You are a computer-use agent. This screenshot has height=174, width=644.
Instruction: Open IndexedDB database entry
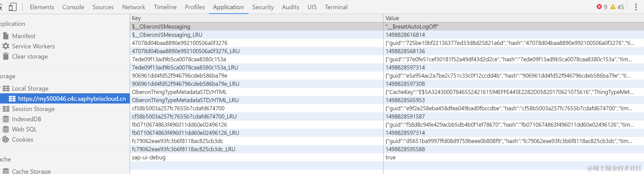pyautogui.click(x=22, y=119)
